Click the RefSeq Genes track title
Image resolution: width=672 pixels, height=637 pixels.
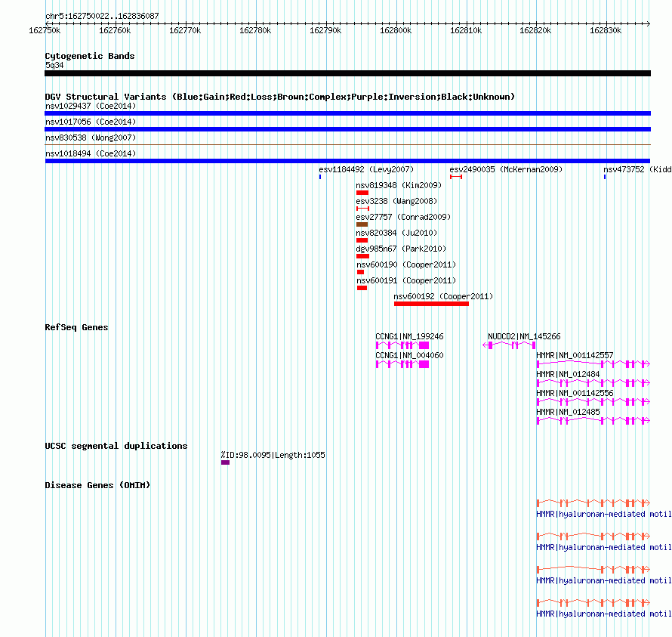coord(77,327)
